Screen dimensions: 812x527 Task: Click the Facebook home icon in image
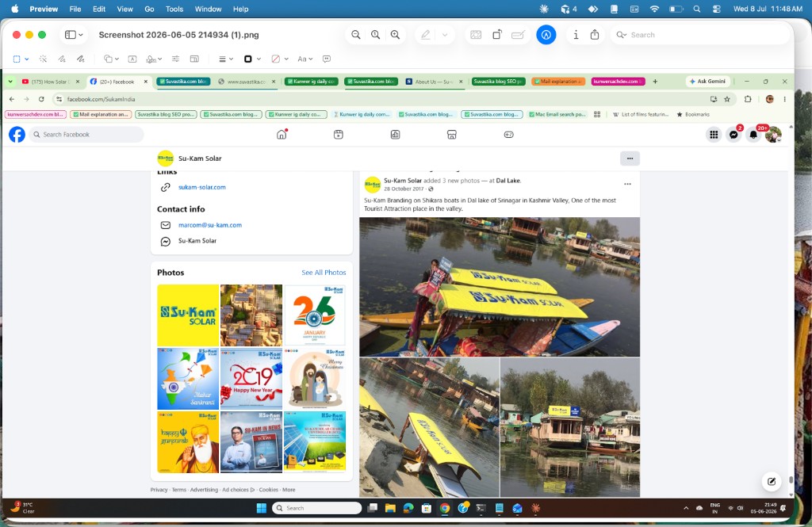coord(282,135)
